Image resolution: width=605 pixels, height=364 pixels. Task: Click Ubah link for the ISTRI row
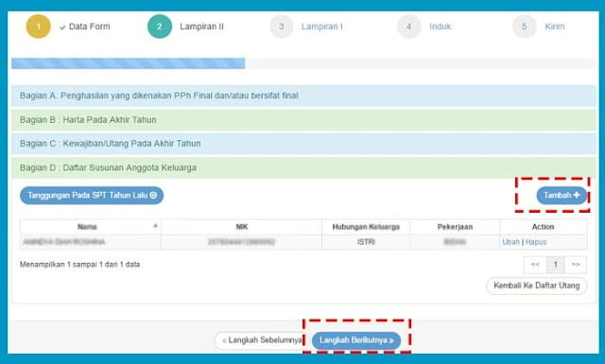[510, 242]
